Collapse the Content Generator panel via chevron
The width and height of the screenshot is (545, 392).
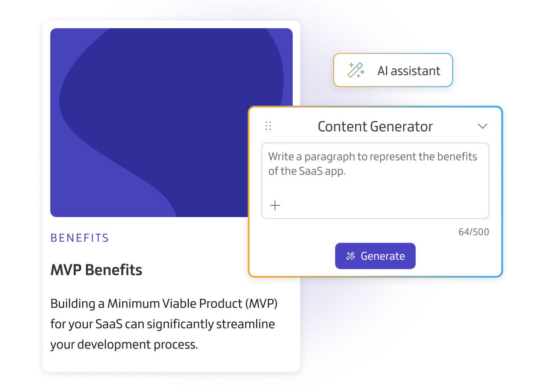(x=482, y=126)
